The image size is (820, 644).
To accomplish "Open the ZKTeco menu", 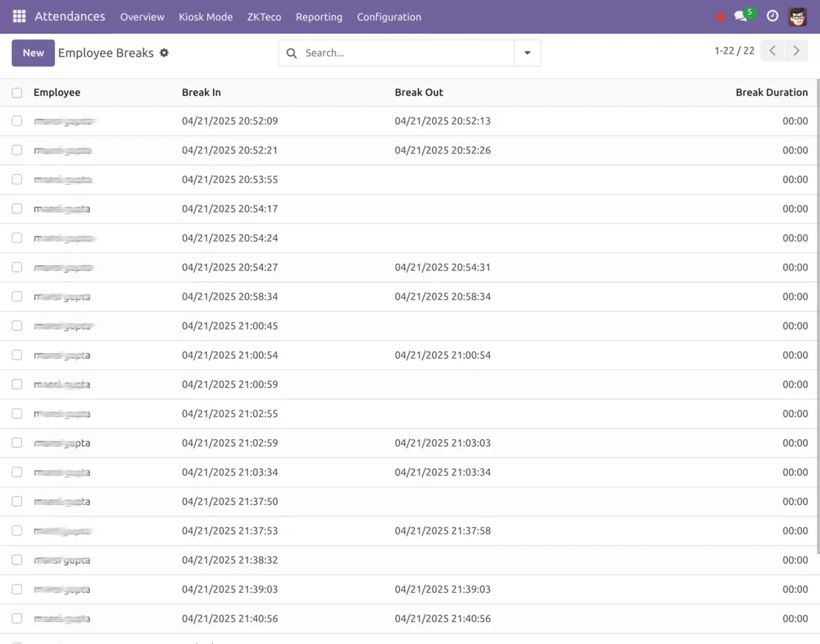I will [x=264, y=17].
